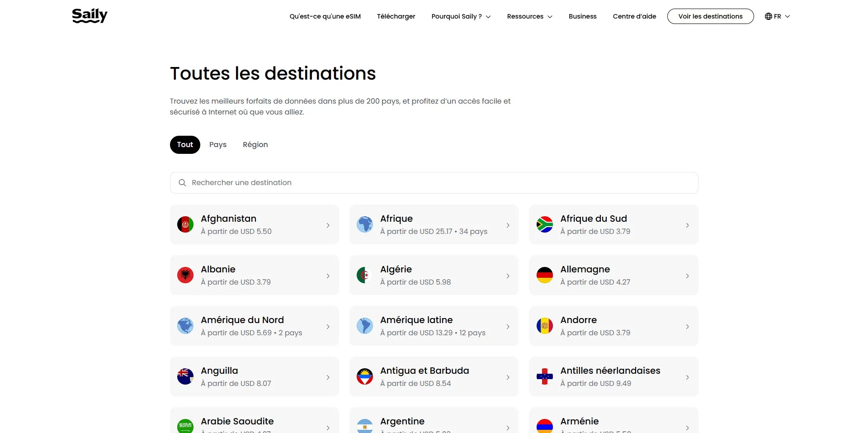This screenshot has width=868, height=433.
Task: Click 'À partir de USD 8.54' price
Action: 415,383
